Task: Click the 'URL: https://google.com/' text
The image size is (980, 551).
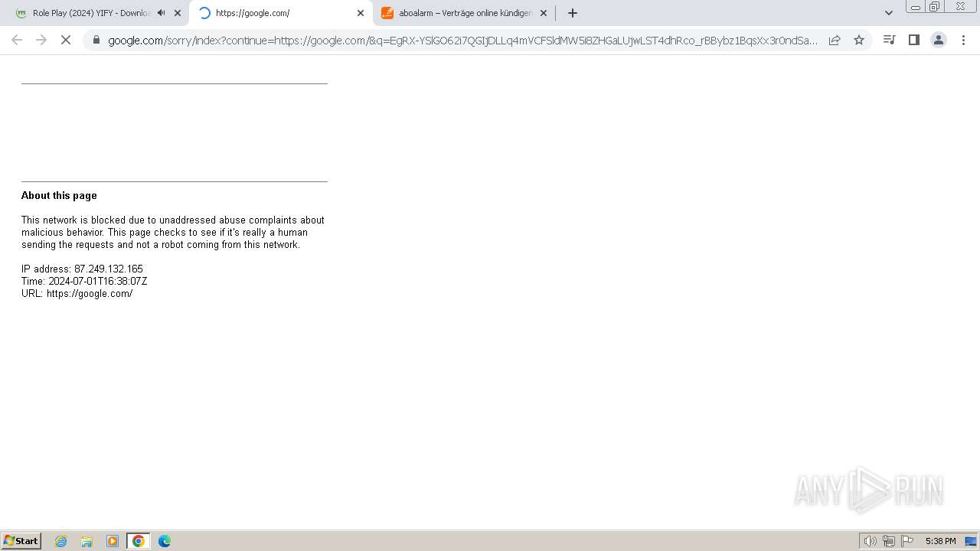Action: 77,293
